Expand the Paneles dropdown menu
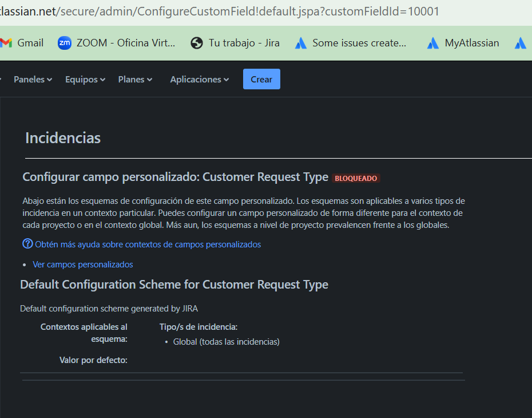 tap(33, 80)
